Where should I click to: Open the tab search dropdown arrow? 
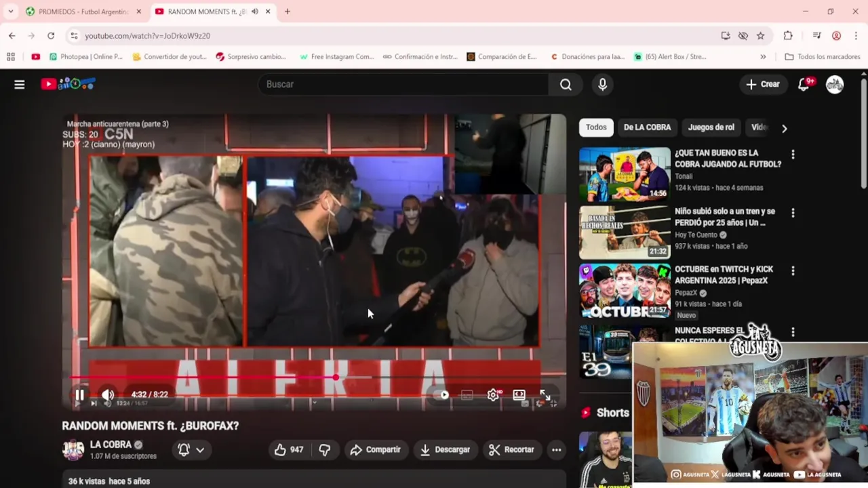point(10,12)
